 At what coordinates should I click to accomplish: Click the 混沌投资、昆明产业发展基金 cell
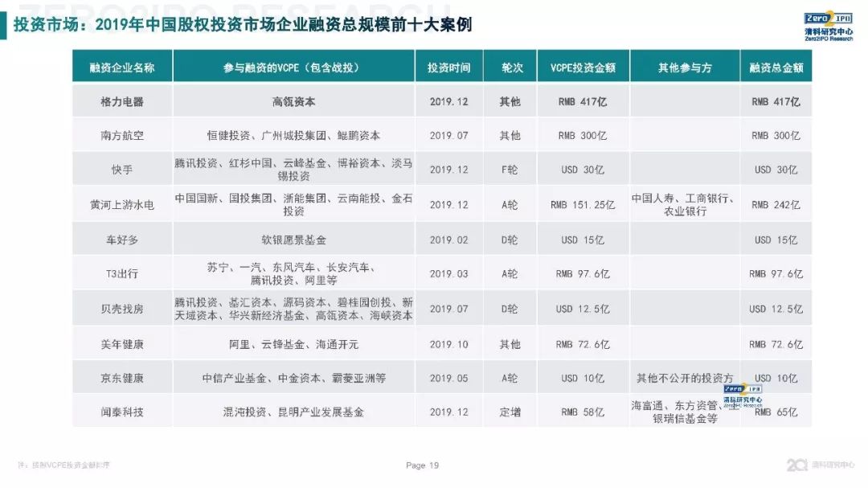293,412
